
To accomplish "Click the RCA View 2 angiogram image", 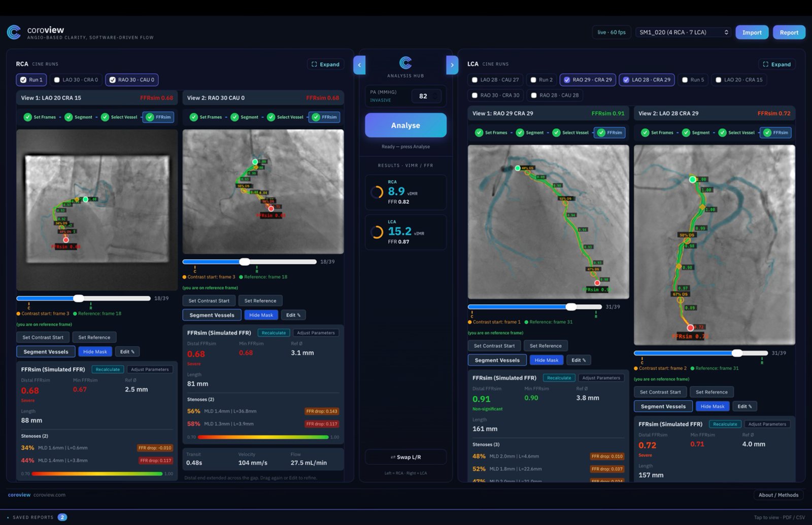I will pos(263,192).
